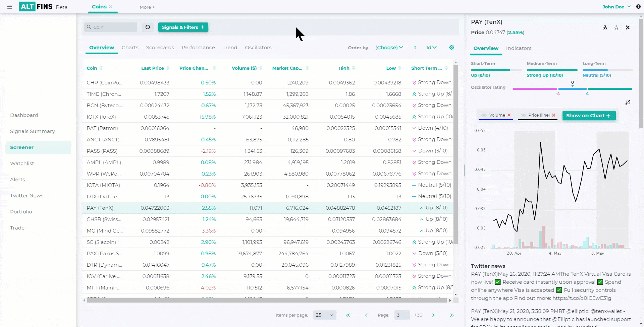Click the Short-Term trend progress bar

496,70
